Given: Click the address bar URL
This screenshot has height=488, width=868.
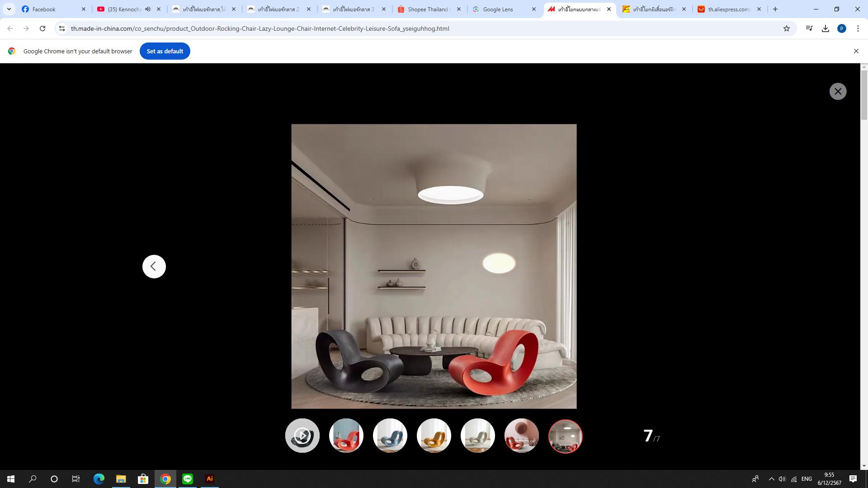Looking at the screenshot, I should click(x=260, y=28).
